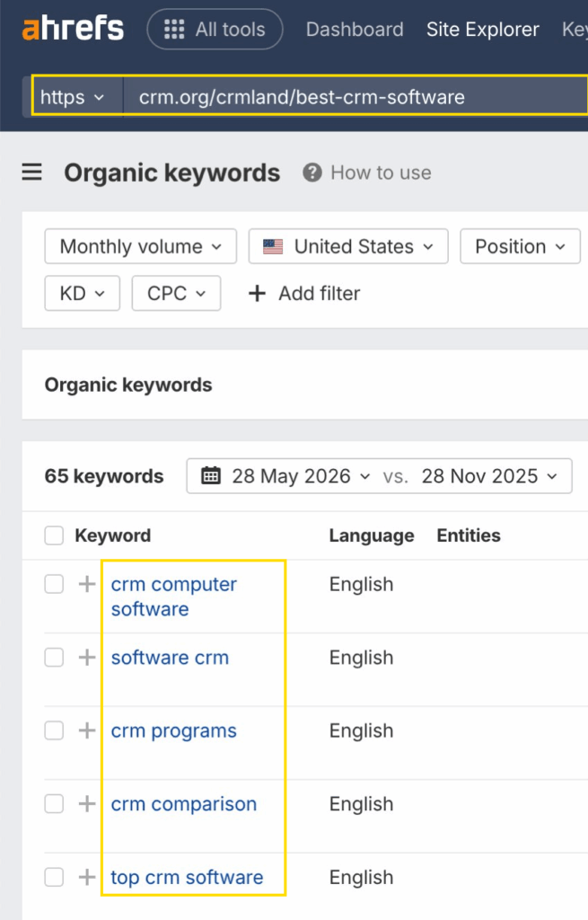This screenshot has height=920, width=588.
Task: Open the https protocol dropdown
Action: (x=73, y=97)
